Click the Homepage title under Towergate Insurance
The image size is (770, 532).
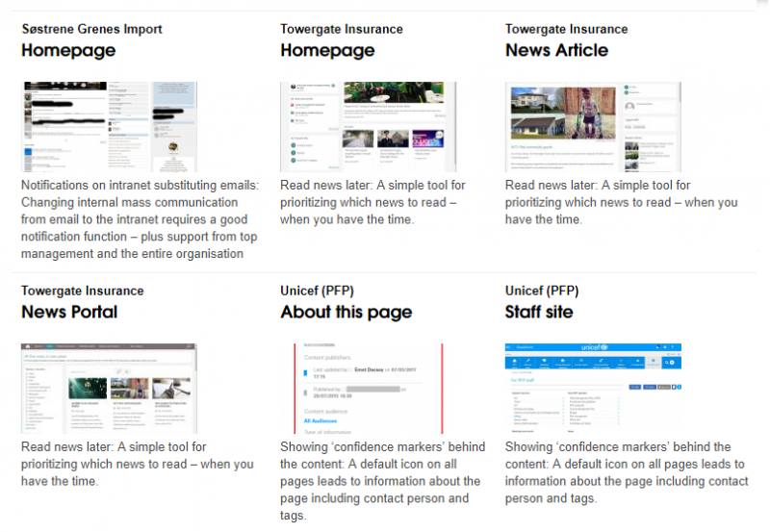tap(327, 51)
